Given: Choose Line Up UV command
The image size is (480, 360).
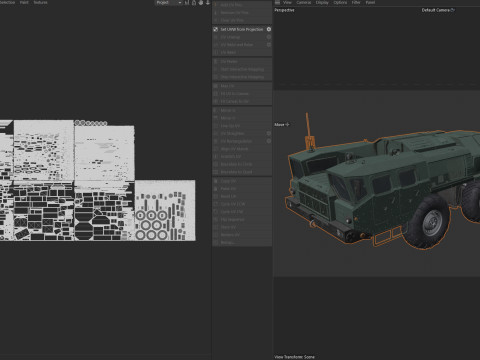Looking at the screenshot, I should click(x=242, y=126).
